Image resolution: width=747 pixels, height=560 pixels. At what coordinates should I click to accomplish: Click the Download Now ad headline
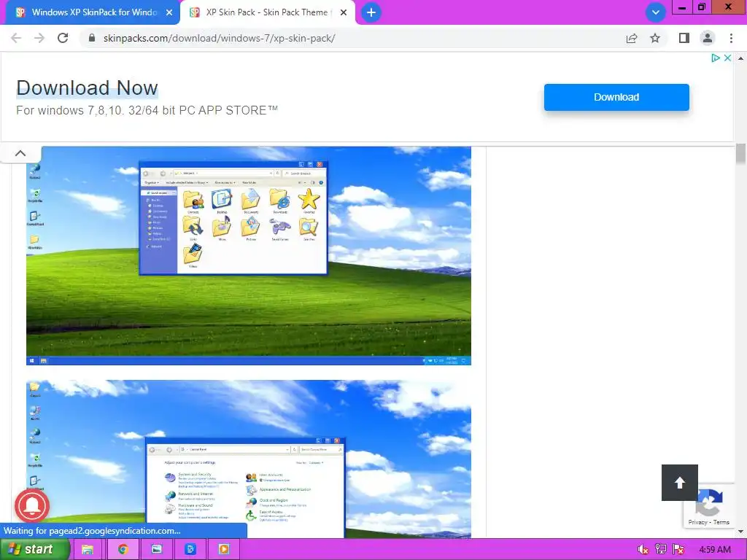coord(88,87)
